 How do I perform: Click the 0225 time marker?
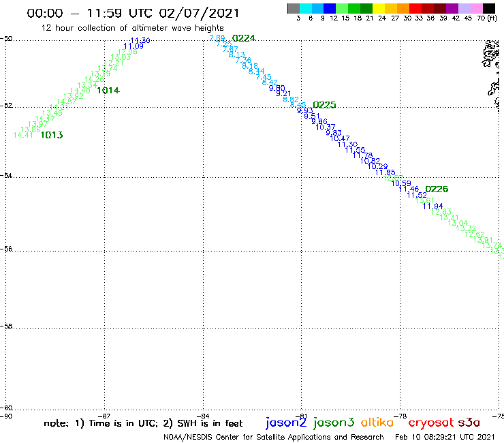point(324,105)
